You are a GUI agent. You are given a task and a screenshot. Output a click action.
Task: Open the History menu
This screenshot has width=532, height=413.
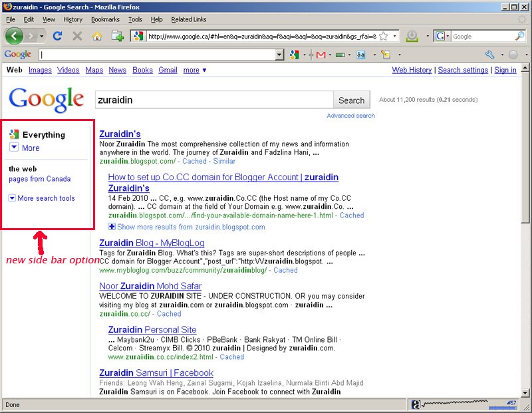tap(73, 19)
